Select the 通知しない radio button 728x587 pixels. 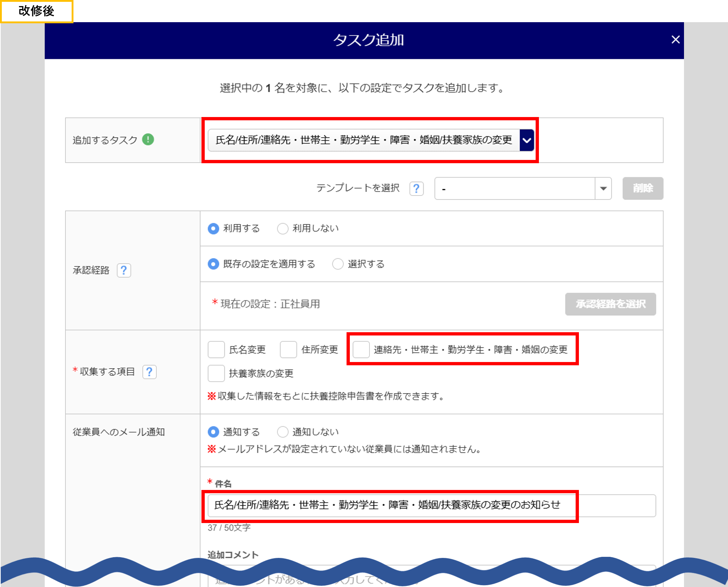tap(283, 432)
